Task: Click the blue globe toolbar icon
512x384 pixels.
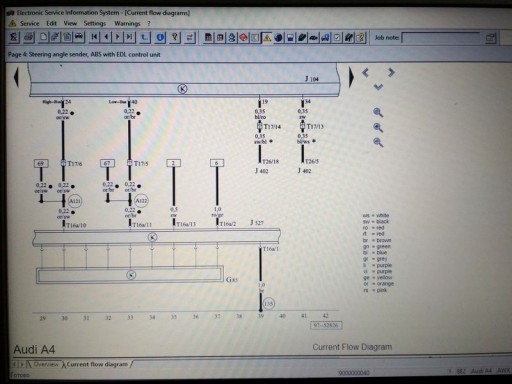Action: click(279, 38)
